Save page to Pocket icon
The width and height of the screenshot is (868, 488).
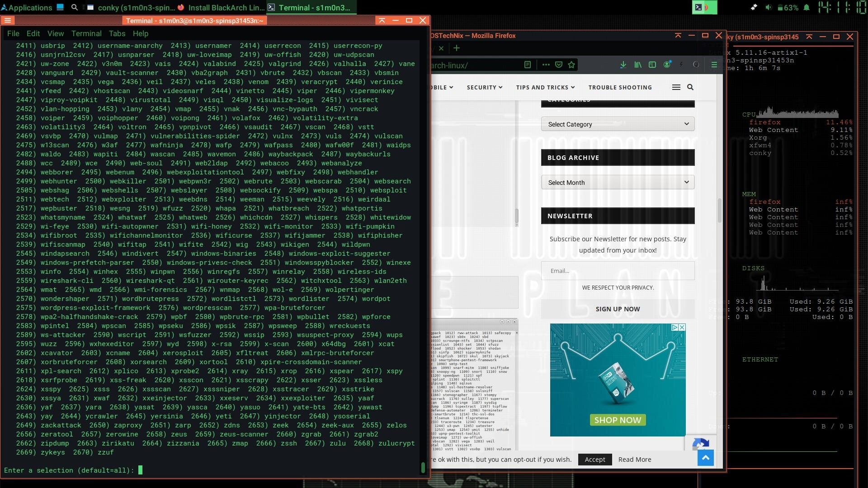tap(559, 65)
